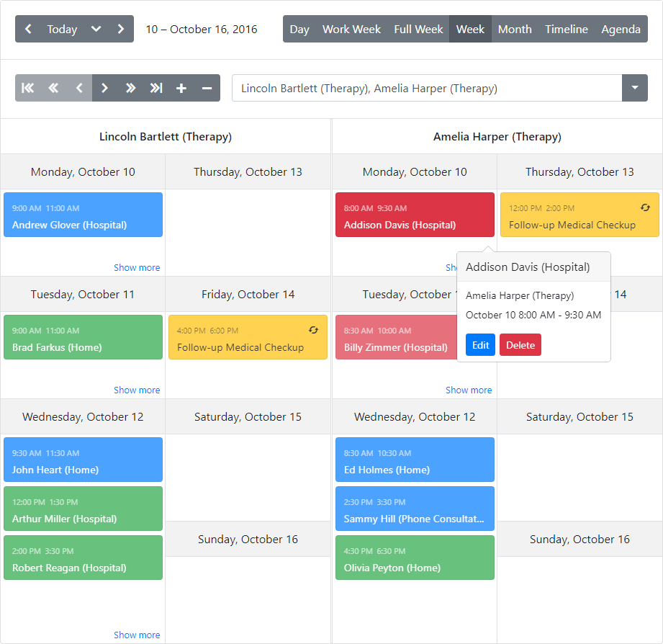Show more appointments under Lincoln's Monday
663x644 pixels.
pos(137,268)
